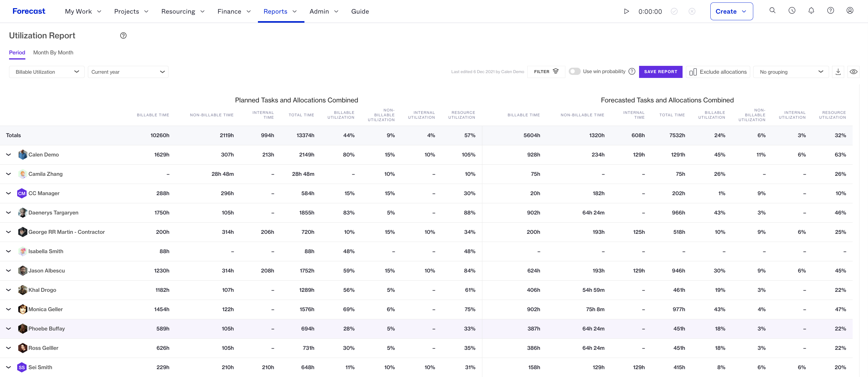The width and height of the screenshot is (868, 377).
Task: Open the recent activity clock icon
Action: coord(792,11)
